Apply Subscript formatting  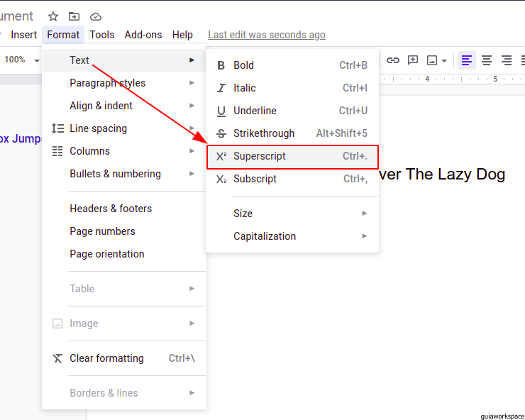tap(292, 179)
